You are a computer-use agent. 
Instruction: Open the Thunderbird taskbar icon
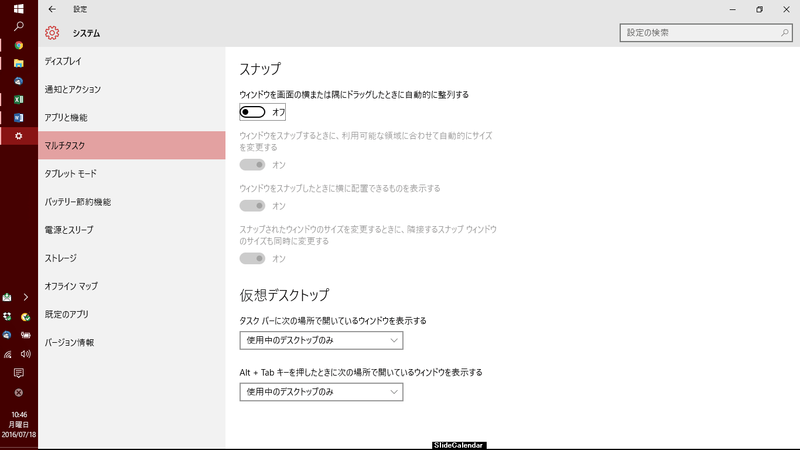point(19,82)
